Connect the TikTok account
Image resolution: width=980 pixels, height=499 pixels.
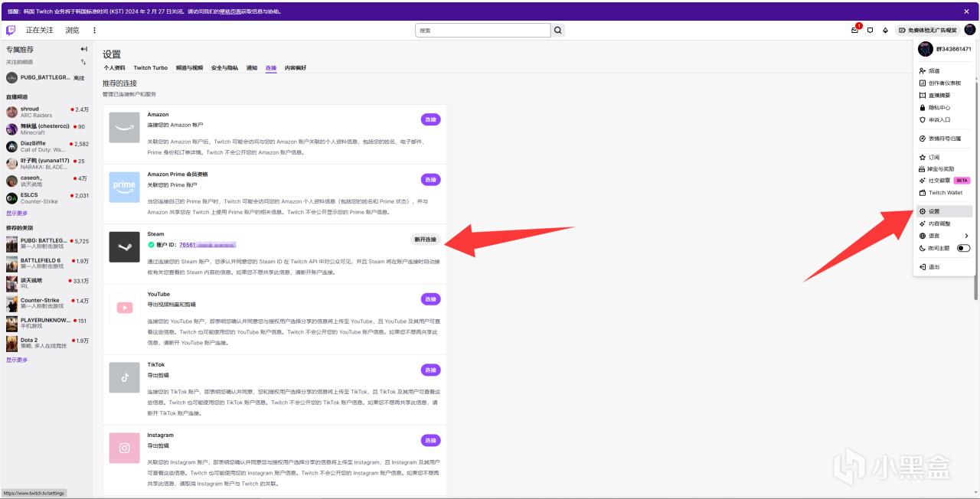430,370
